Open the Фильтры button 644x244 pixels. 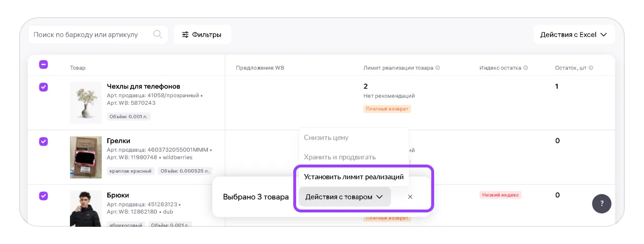pyautogui.click(x=202, y=34)
